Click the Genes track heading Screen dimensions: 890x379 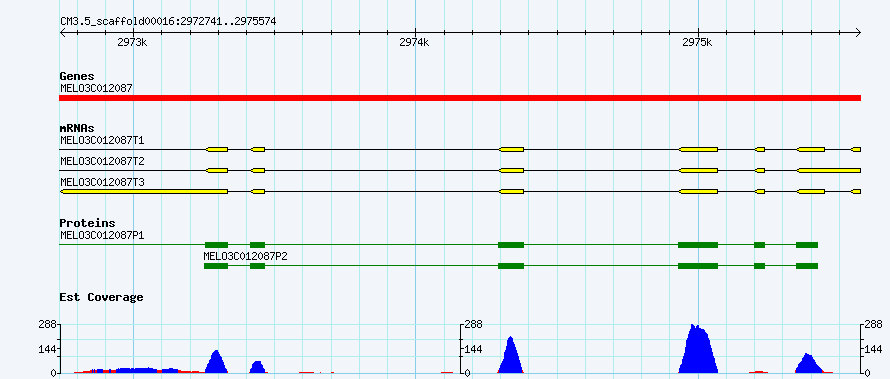77,76
